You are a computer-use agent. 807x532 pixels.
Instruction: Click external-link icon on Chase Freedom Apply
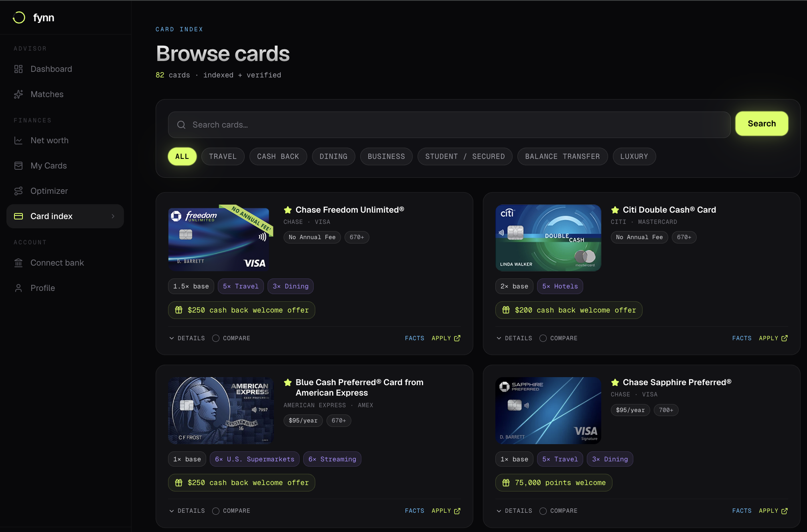pos(457,338)
